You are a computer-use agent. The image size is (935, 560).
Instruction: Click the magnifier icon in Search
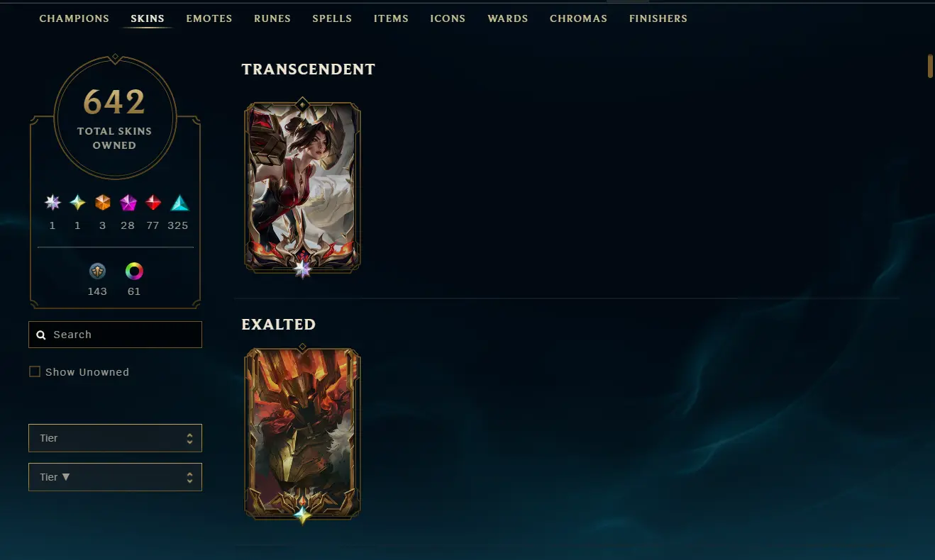click(41, 335)
